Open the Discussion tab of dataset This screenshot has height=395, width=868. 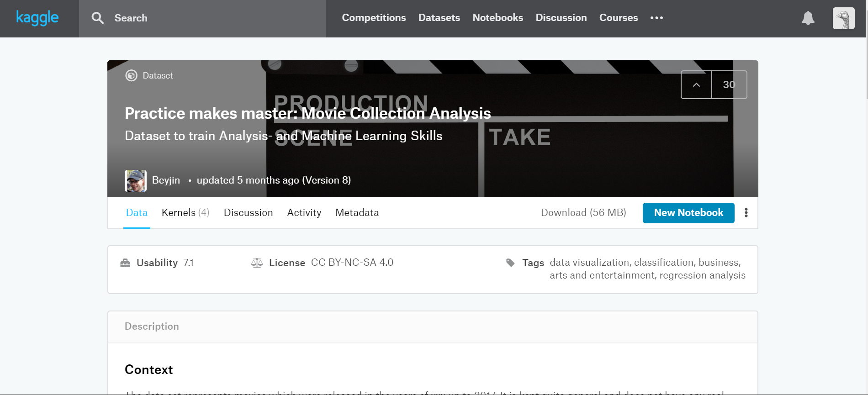click(x=248, y=213)
